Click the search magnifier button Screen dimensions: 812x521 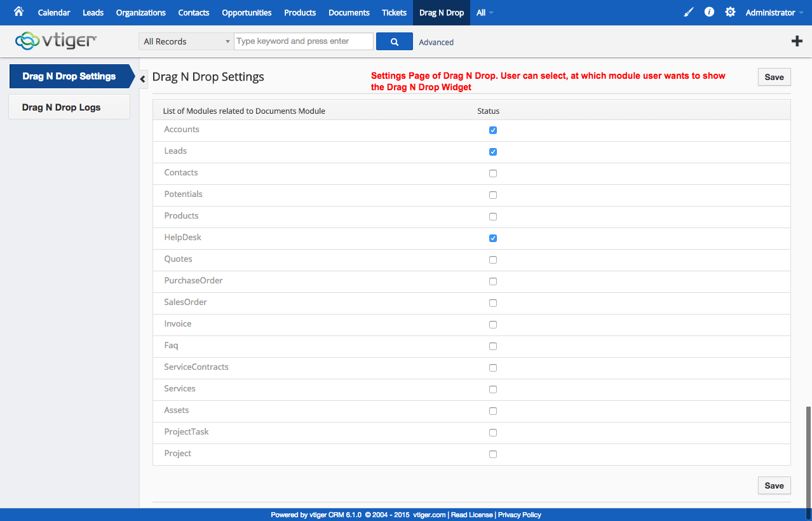click(x=395, y=41)
